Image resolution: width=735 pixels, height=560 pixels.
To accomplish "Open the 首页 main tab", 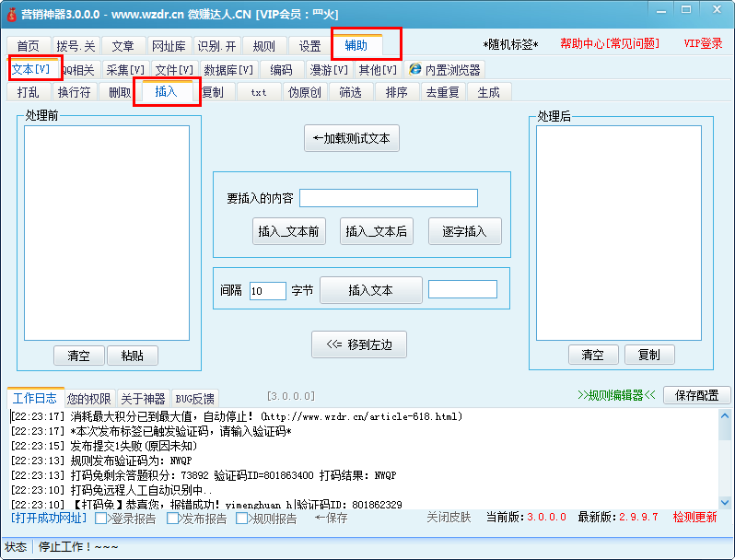I will [29, 46].
